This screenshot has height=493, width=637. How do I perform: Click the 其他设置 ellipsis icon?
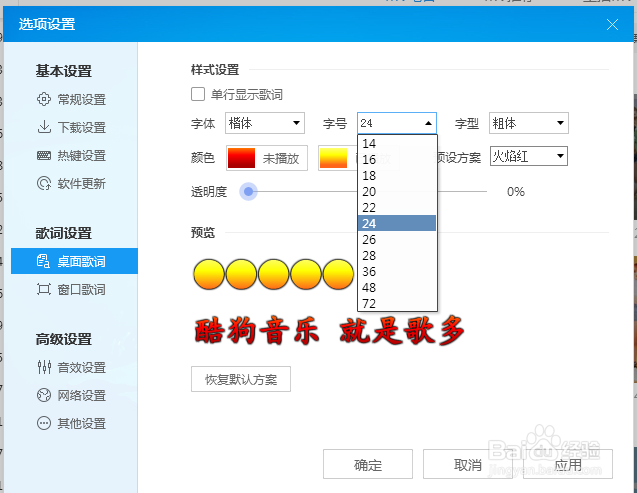(44, 423)
